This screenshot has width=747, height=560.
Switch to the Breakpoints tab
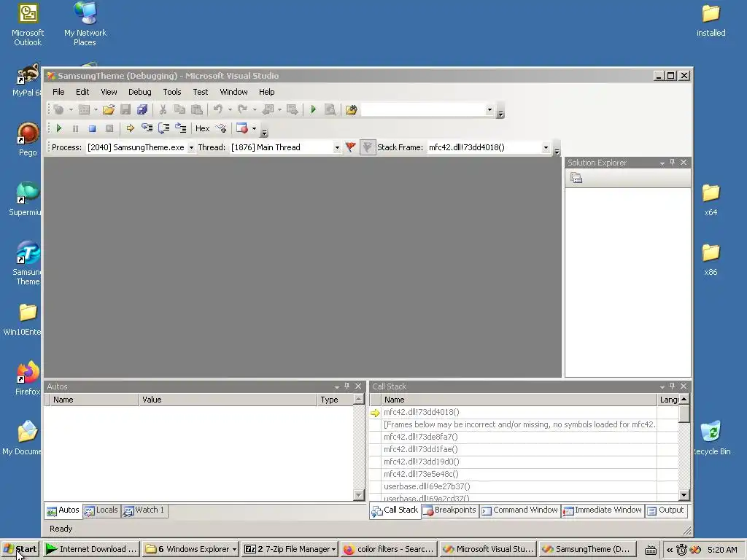point(449,510)
